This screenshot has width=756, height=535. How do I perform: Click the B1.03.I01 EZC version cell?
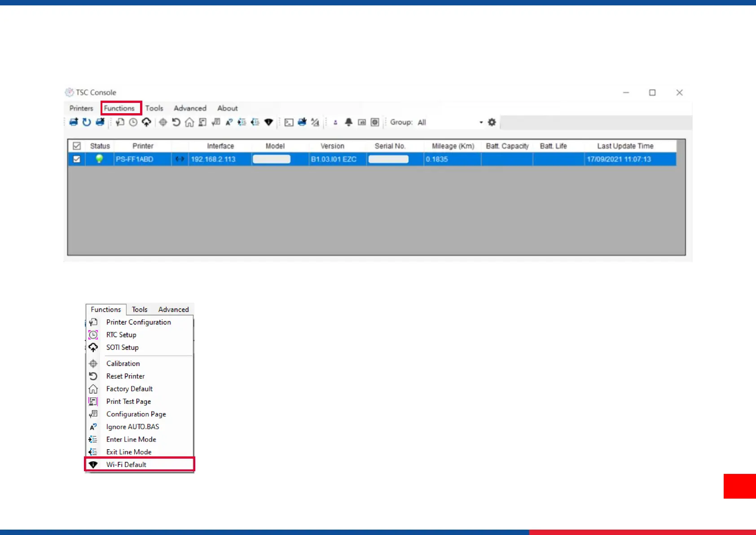point(338,159)
